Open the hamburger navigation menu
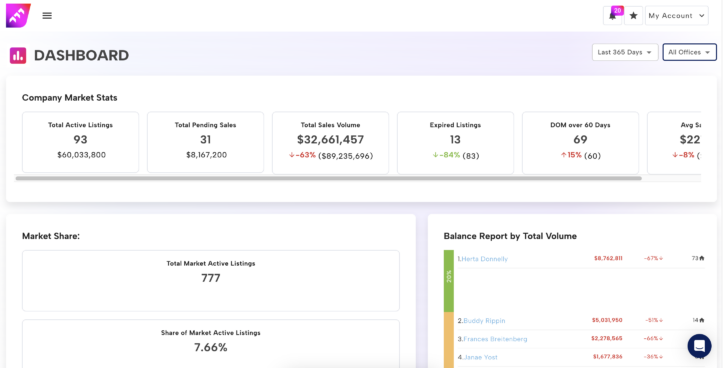Image resolution: width=723 pixels, height=368 pixels. click(x=47, y=16)
